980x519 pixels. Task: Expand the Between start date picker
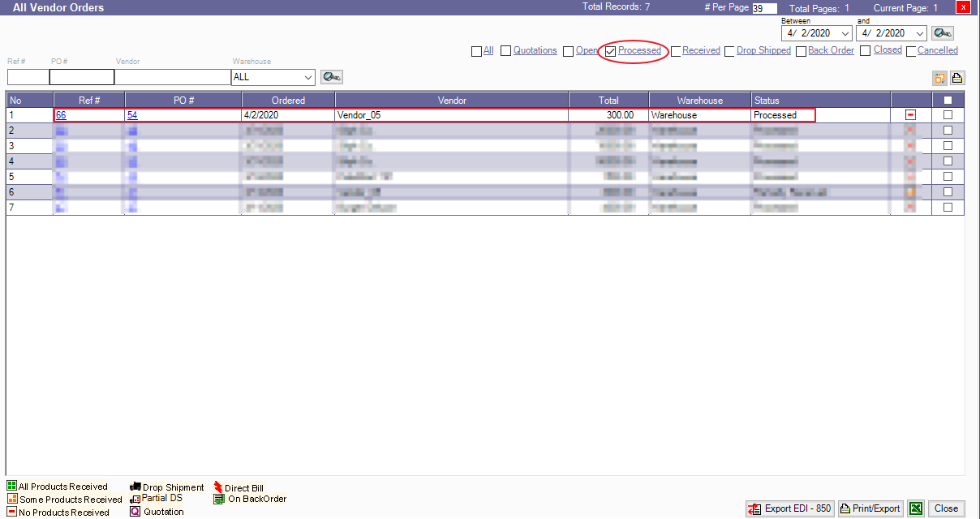click(x=845, y=33)
